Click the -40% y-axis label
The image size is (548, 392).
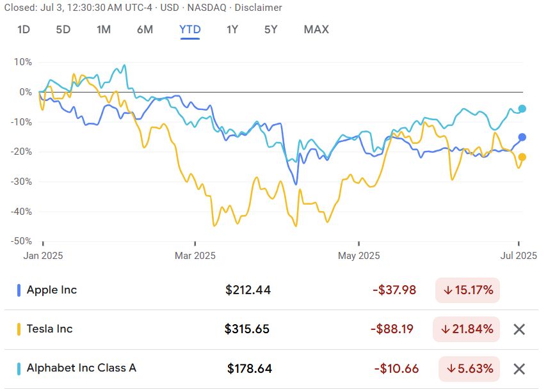[x=21, y=212]
